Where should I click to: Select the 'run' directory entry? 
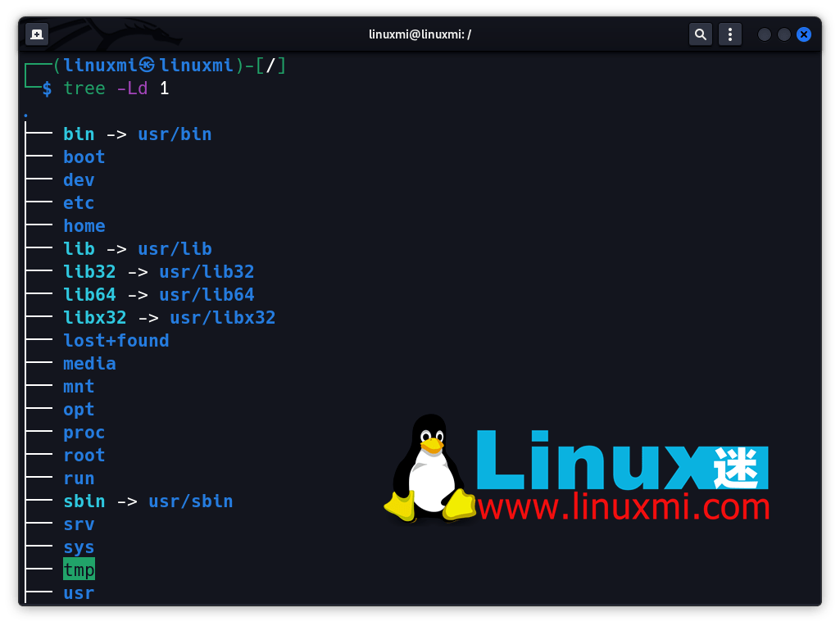click(x=79, y=479)
